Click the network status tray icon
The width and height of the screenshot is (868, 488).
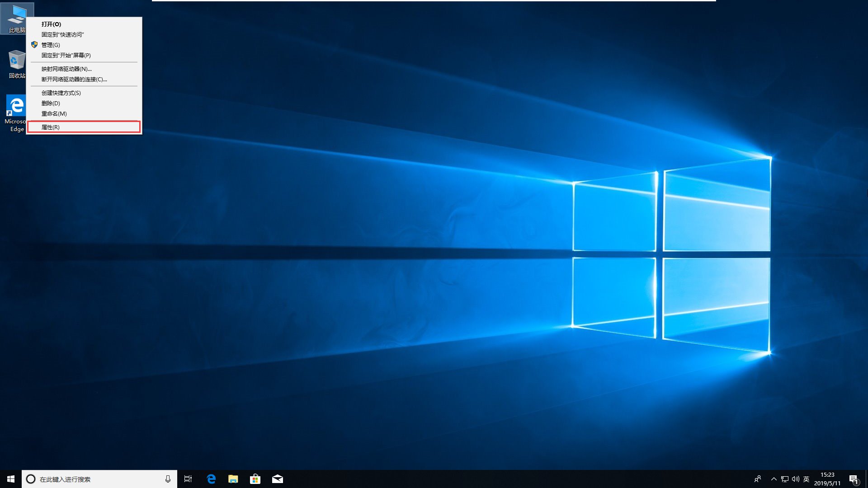click(785, 479)
